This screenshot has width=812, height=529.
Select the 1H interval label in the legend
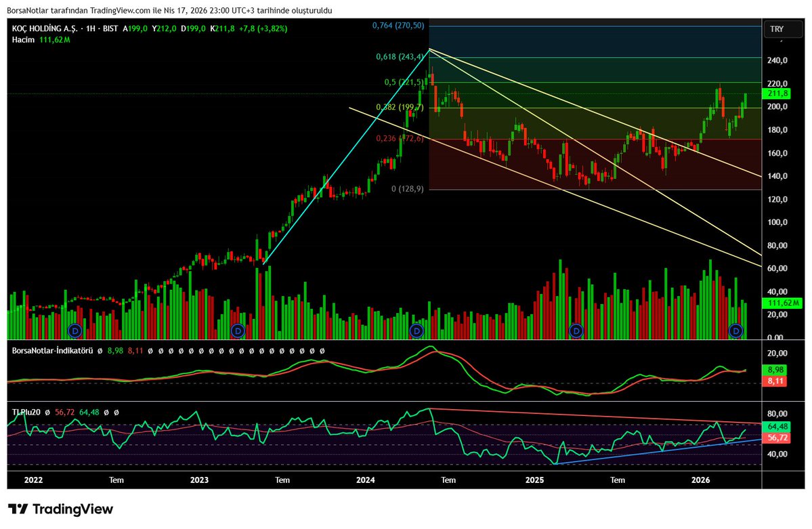point(91,28)
